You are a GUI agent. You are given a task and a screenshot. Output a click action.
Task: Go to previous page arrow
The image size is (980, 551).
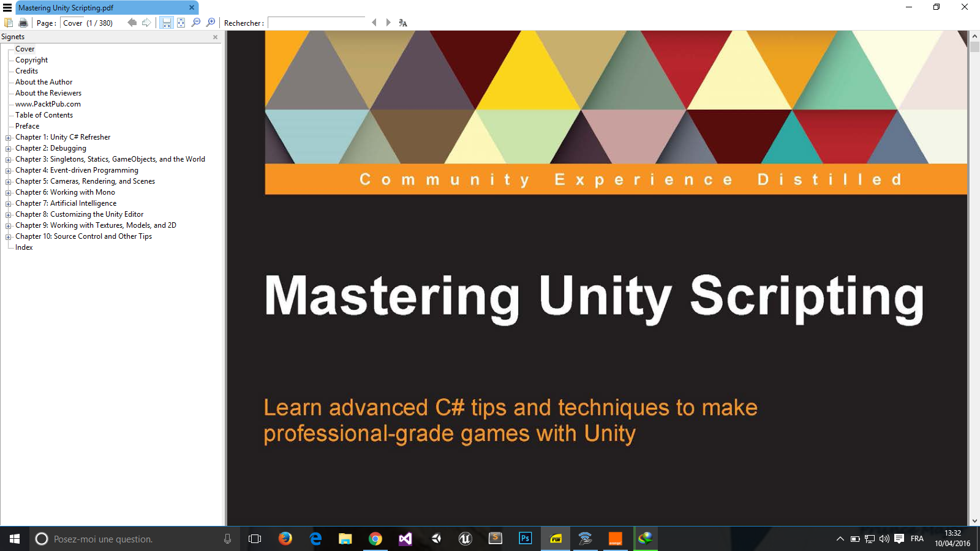pos(132,23)
